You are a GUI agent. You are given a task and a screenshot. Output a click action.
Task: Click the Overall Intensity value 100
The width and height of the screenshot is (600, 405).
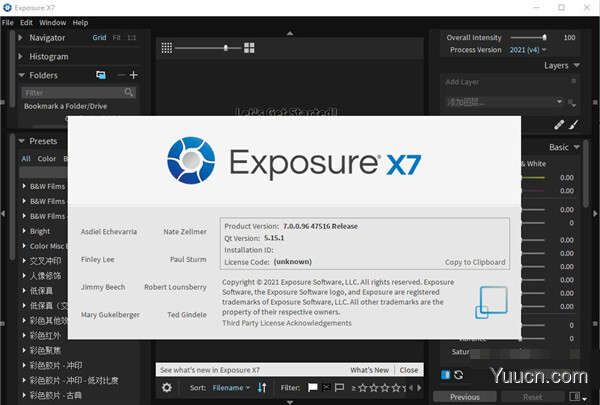(x=569, y=38)
